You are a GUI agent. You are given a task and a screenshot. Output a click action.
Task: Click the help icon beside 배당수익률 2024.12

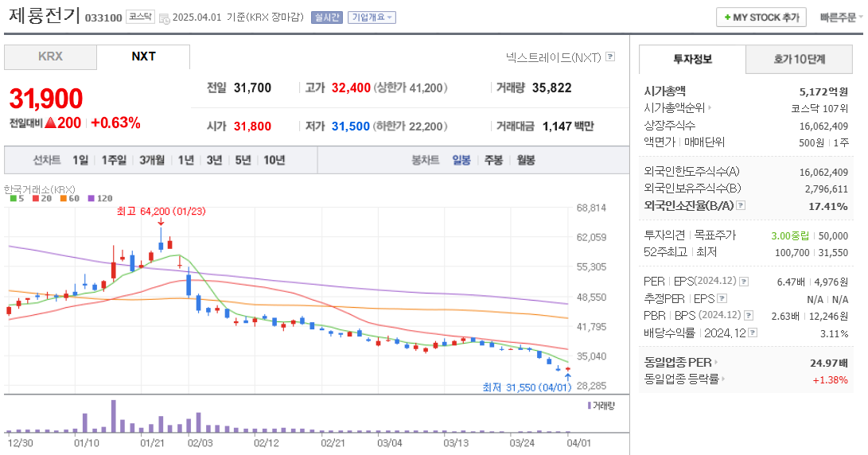click(753, 332)
